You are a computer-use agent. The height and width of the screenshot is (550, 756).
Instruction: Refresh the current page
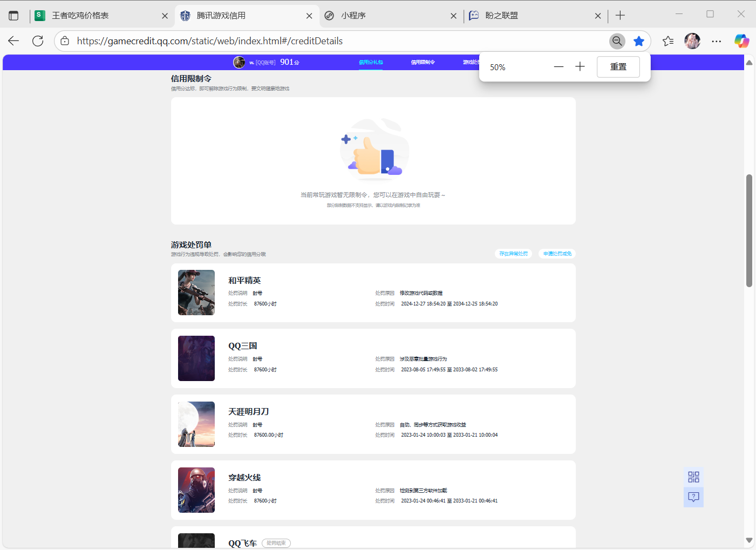[38, 41]
